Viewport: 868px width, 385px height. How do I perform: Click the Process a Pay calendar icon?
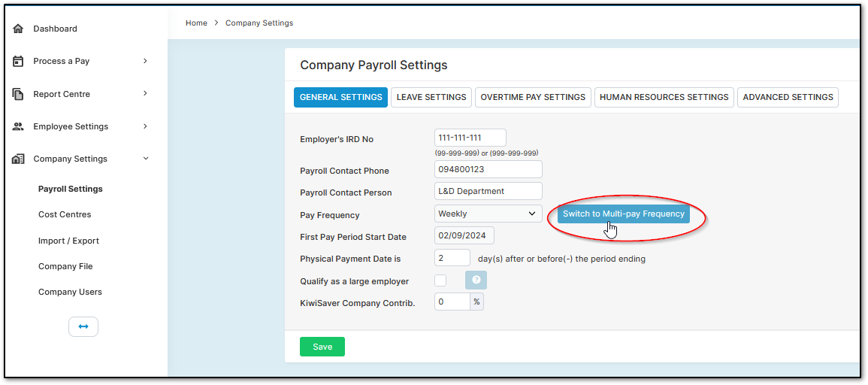[18, 61]
